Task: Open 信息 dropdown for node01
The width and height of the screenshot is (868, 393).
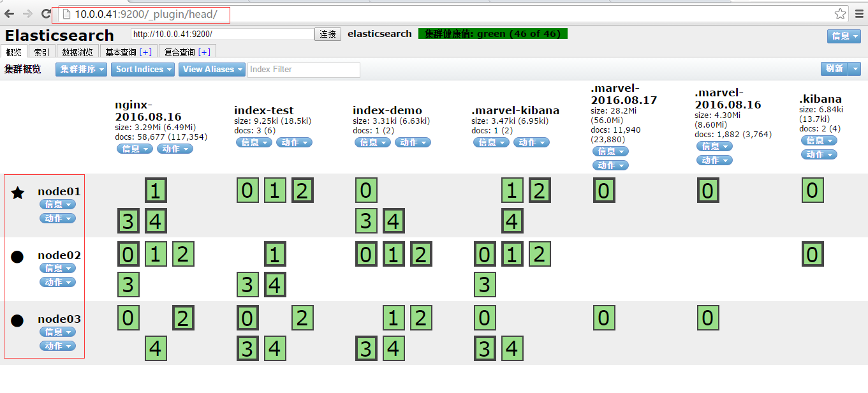Action: tap(57, 204)
